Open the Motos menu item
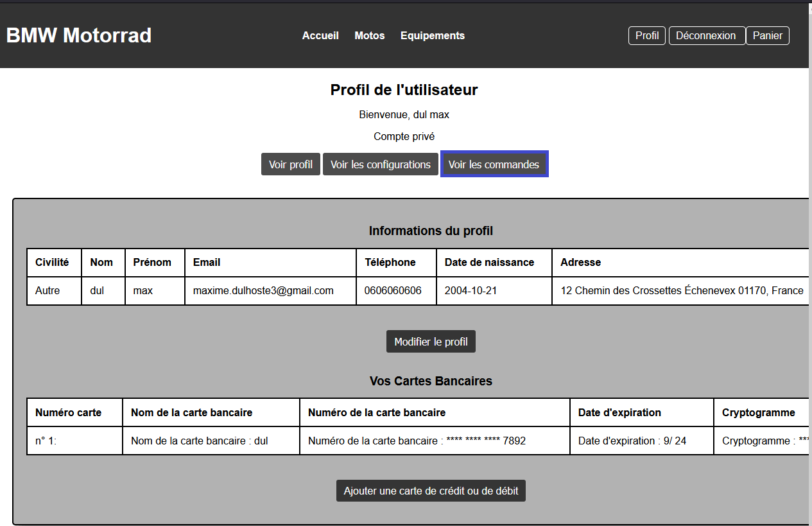 (370, 35)
